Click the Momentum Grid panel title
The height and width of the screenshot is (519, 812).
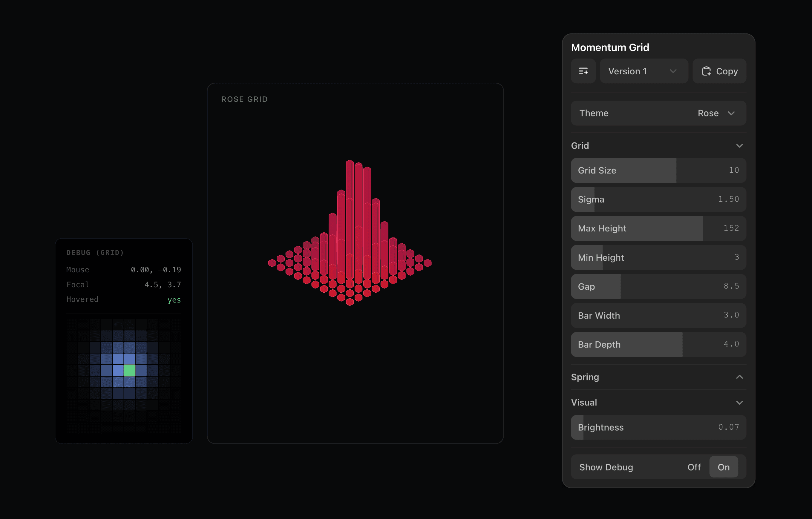pyautogui.click(x=610, y=47)
